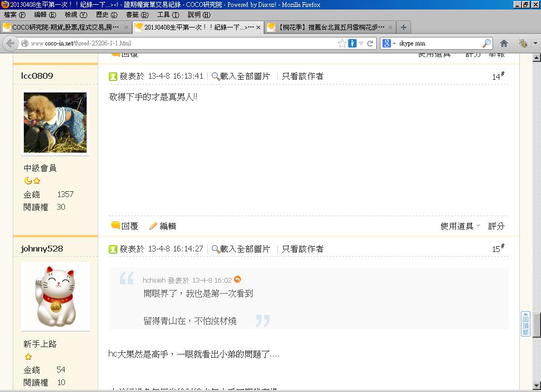Click the browser back arrow button

(x=10, y=43)
